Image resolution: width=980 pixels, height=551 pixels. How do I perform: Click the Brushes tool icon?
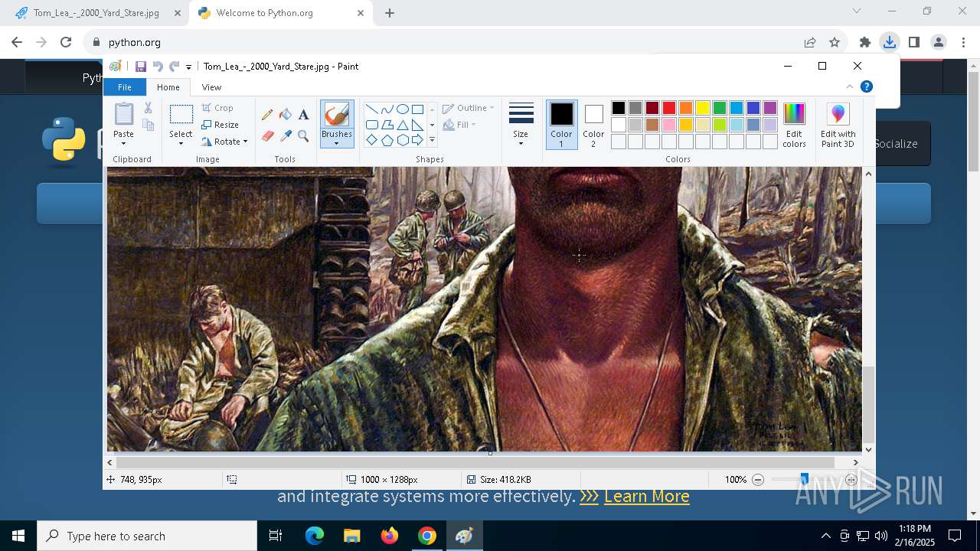[x=337, y=115]
